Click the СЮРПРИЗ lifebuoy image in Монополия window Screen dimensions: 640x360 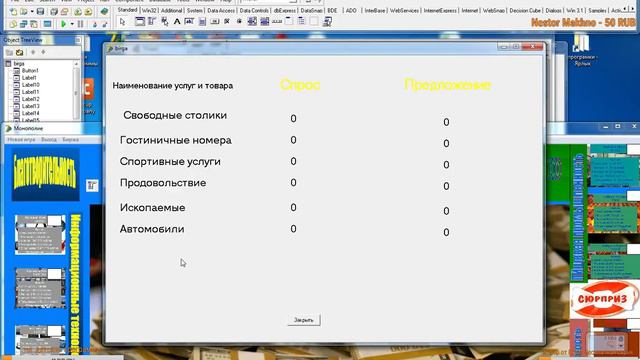[604, 299]
